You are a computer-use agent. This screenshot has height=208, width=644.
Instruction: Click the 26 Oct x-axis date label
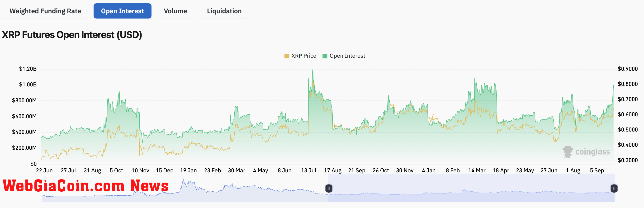tap(380, 170)
